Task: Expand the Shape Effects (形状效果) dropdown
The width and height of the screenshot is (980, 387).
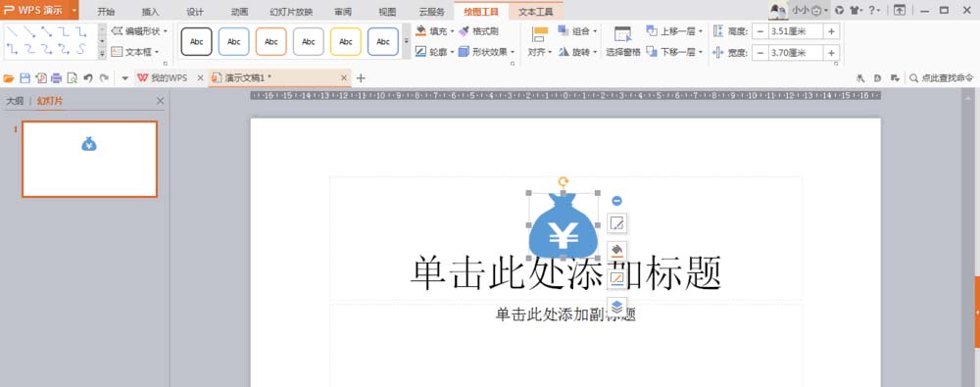Action: click(513, 52)
